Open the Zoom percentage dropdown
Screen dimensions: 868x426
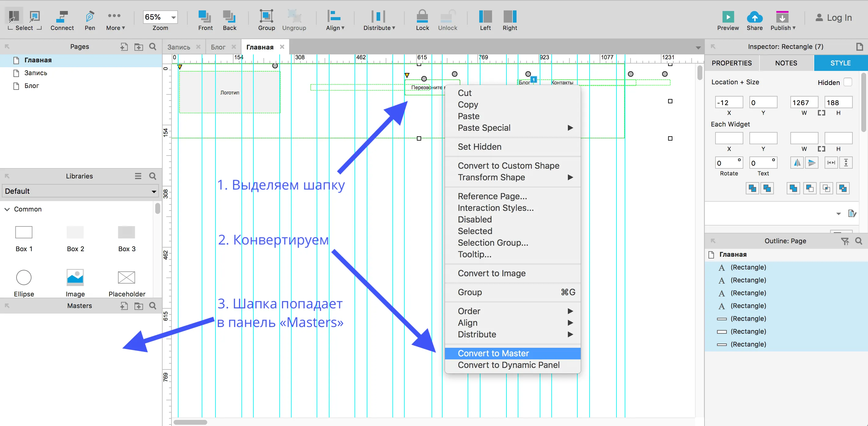(x=174, y=17)
